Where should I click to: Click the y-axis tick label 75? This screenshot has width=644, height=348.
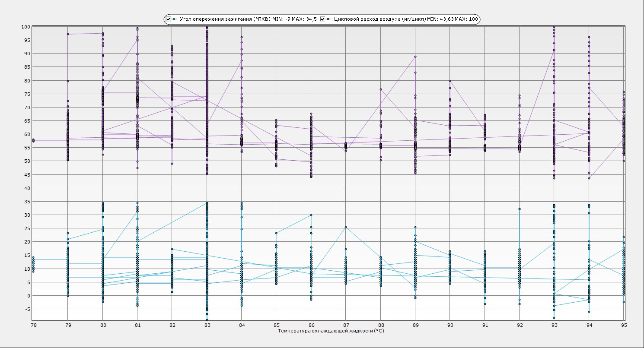[26, 94]
